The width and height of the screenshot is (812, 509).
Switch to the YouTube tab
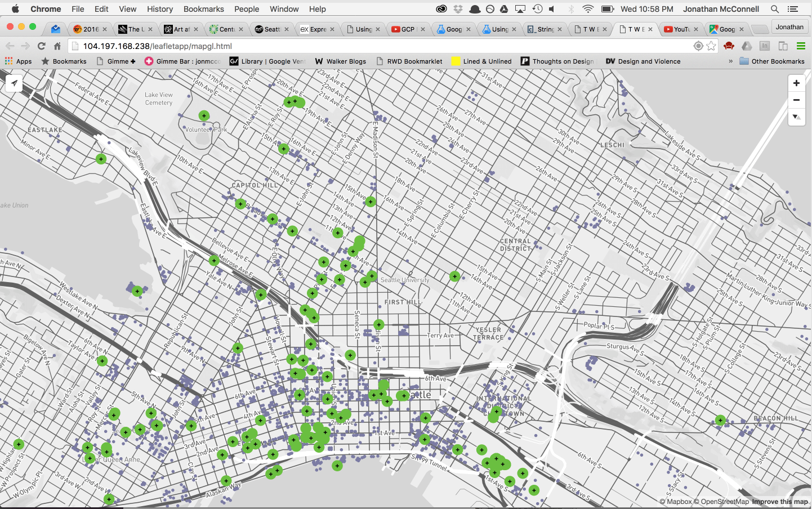pyautogui.click(x=681, y=29)
